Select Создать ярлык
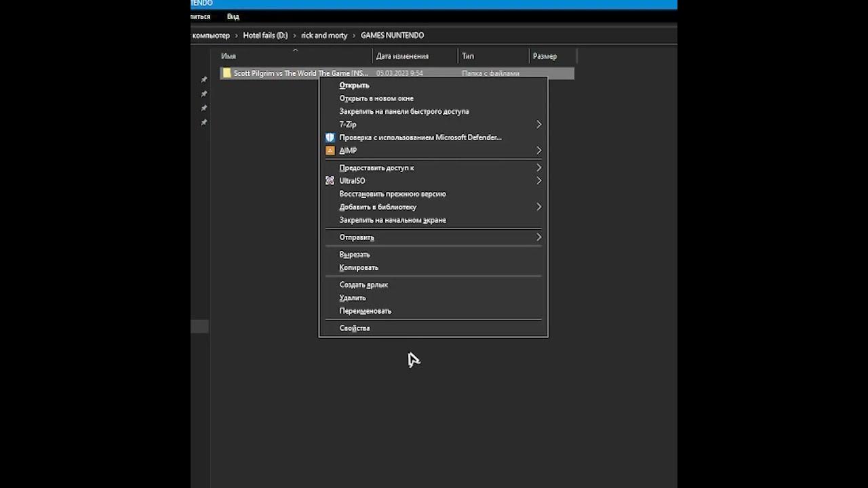Viewport: 868px width, 488px height. pyautogui.click(x=363, y=285)
